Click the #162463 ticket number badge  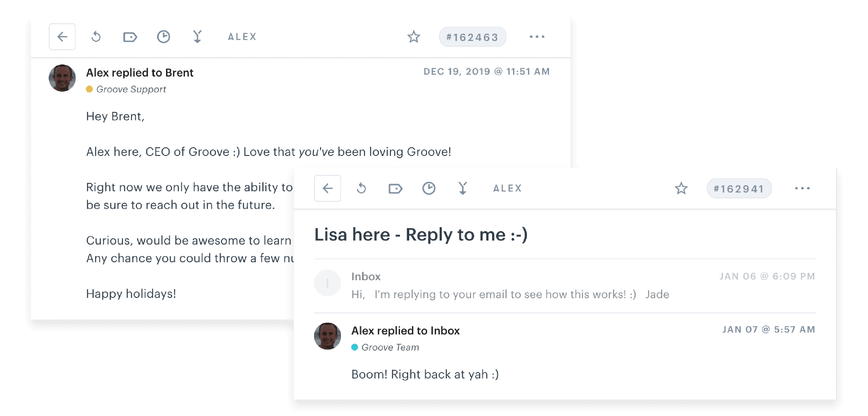tap(472, 37)
